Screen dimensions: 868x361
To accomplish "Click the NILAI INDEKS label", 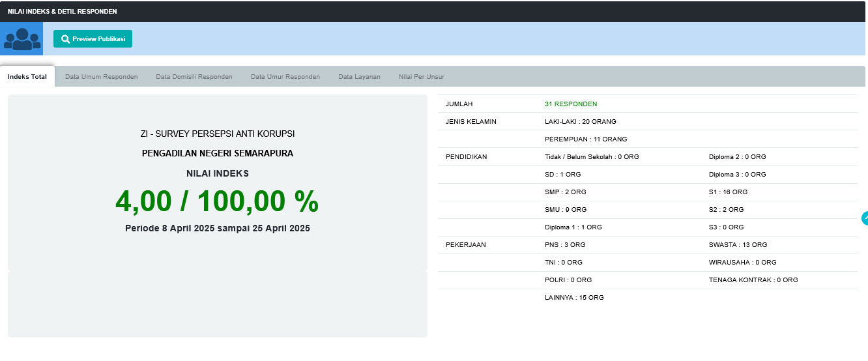I will coord(218,174).
